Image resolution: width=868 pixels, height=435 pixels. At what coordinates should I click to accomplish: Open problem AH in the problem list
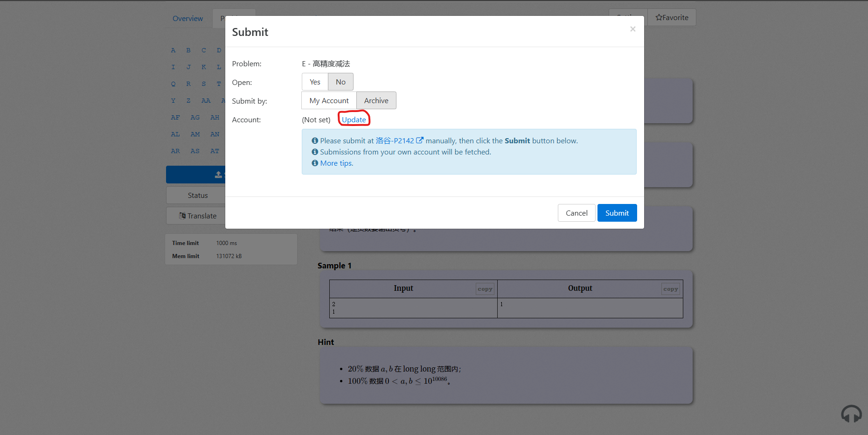click(215, 117)
